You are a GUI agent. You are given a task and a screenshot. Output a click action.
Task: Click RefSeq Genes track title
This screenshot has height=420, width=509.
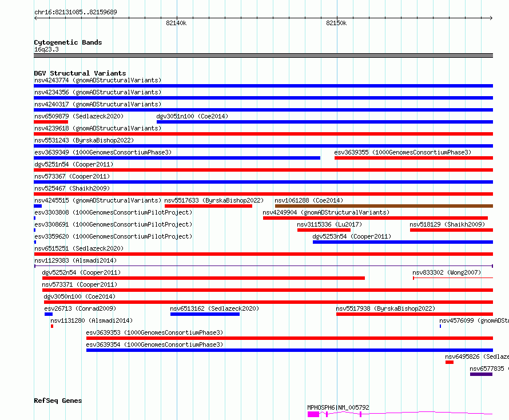pos(58,401)
